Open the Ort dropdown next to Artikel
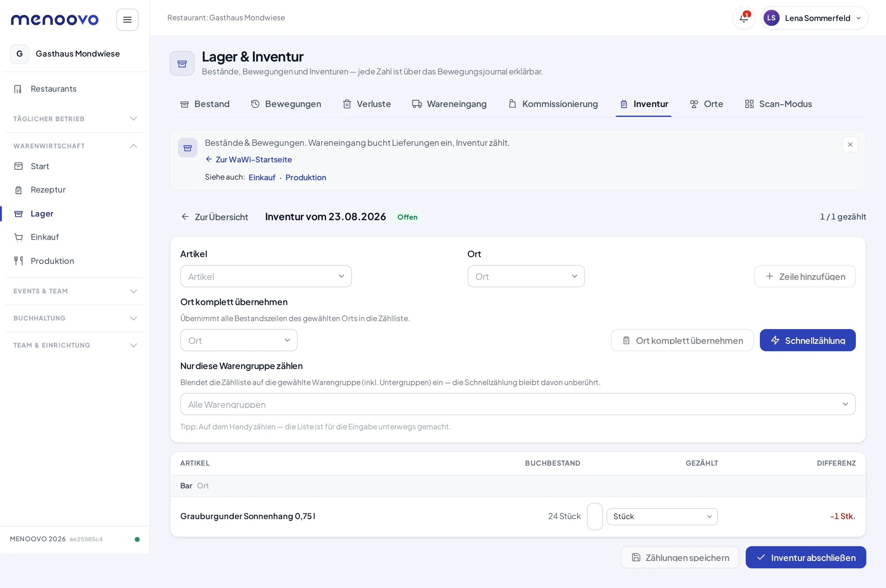 coord(526,276)
